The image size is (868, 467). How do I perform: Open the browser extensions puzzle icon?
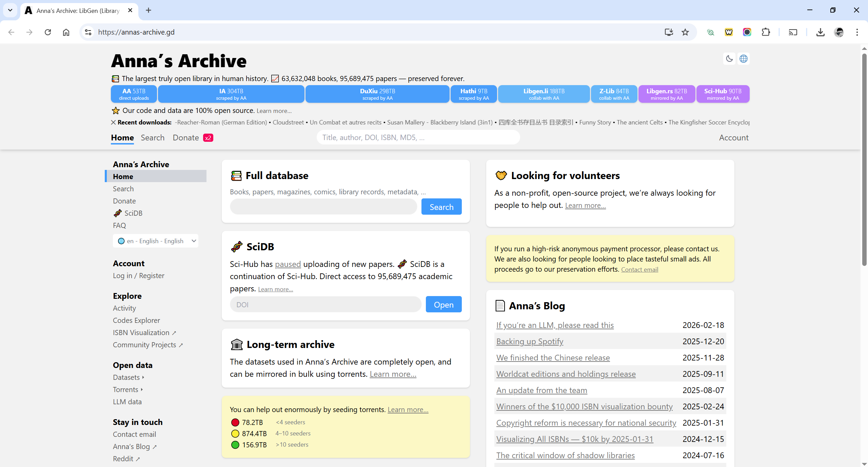coord(766,32)
